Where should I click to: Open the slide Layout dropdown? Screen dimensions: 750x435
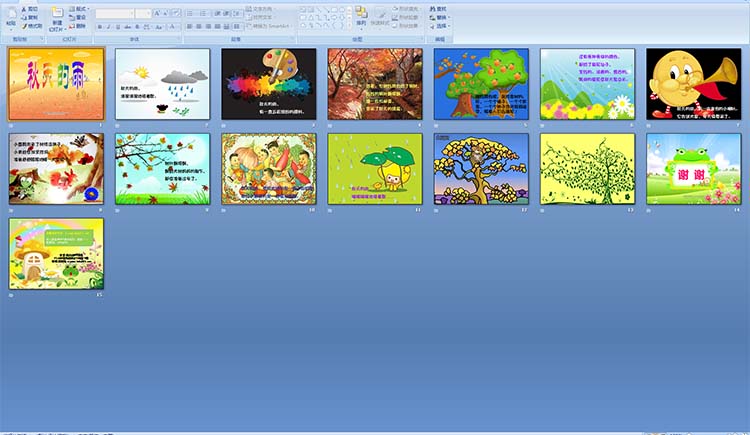(79, 9)
